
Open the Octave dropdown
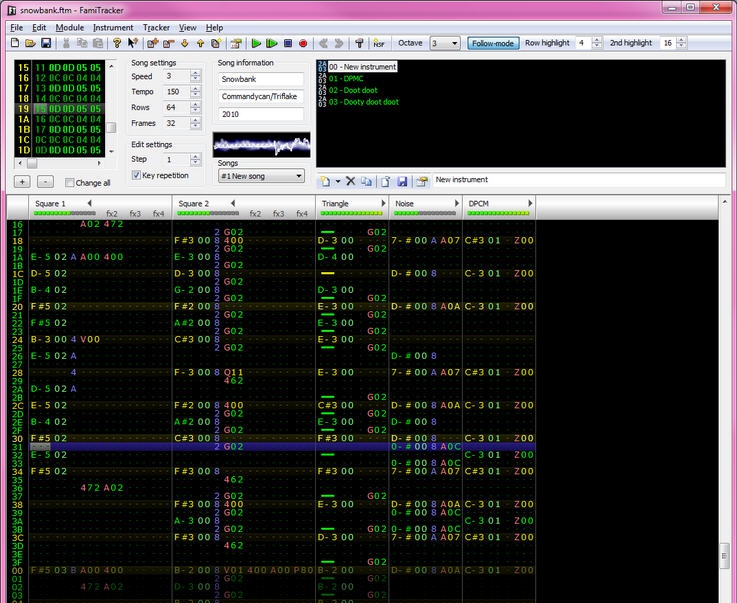pyautogui.click(x=444, y=44)
